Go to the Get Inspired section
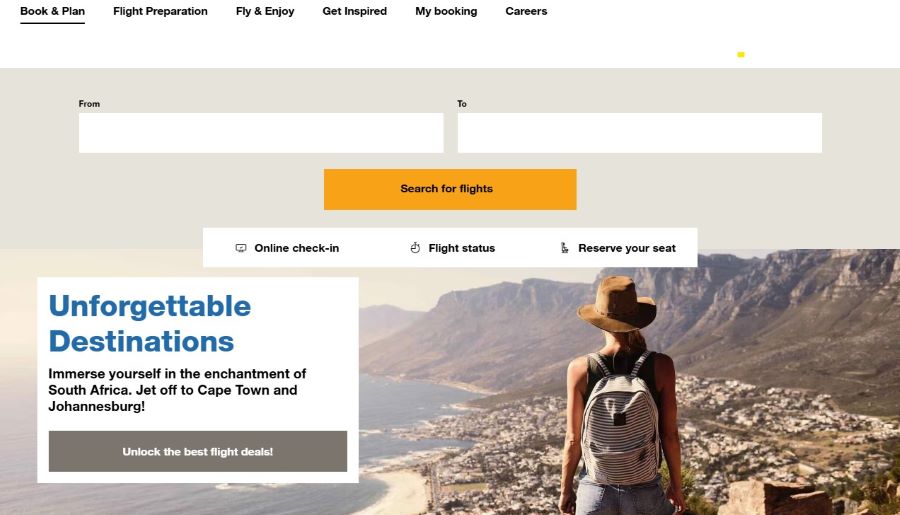The image size is (900, 515). [354, 12]
